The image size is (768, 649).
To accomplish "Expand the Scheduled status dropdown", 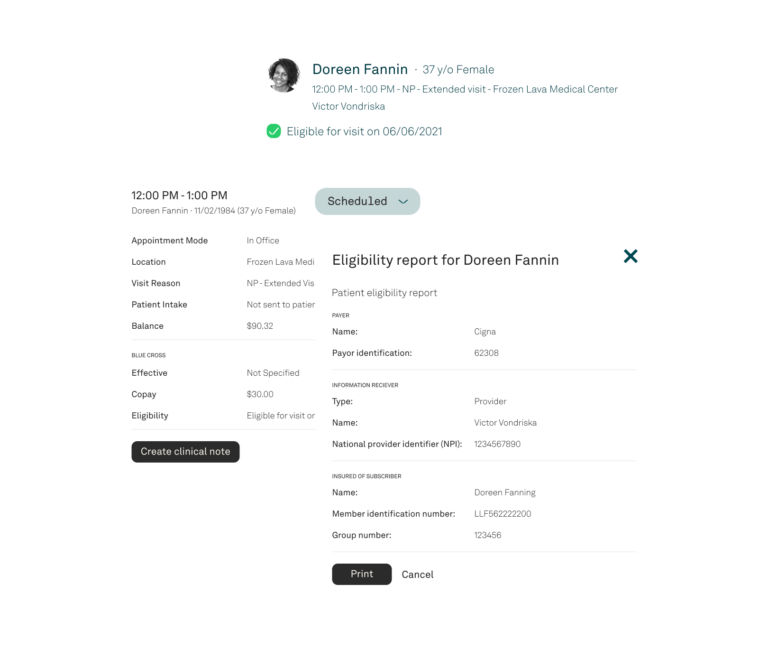I will [x=367, y=201].
